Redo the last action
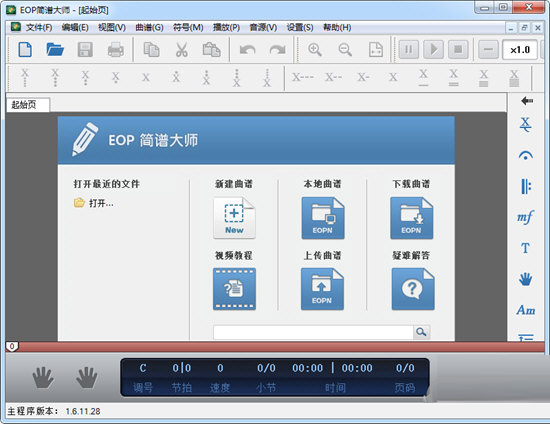 [x=277, y=50]
